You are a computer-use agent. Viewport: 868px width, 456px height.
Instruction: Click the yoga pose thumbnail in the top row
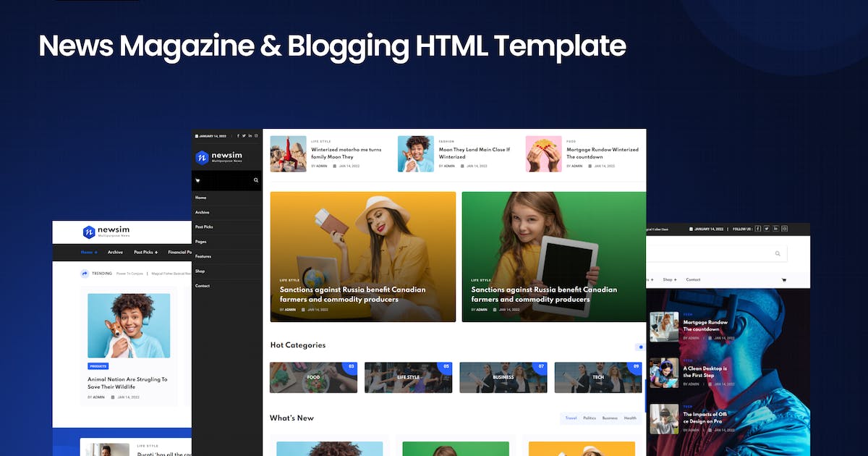[288, 154]
